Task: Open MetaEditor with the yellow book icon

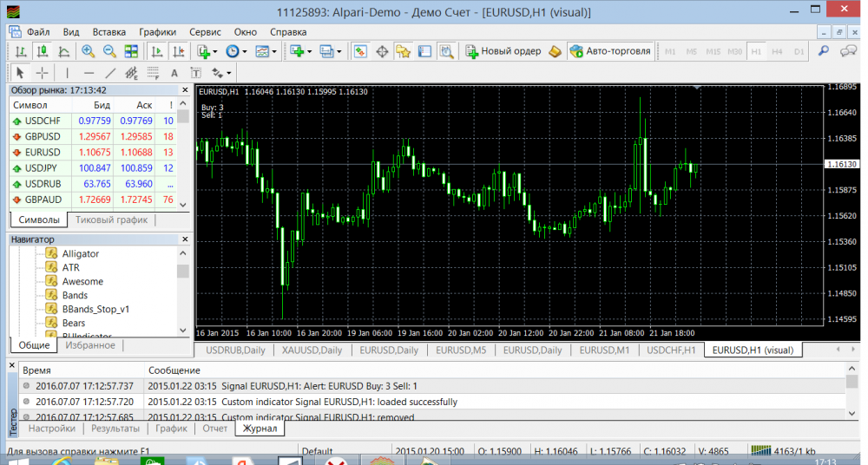Action: (x=555, y=51)
